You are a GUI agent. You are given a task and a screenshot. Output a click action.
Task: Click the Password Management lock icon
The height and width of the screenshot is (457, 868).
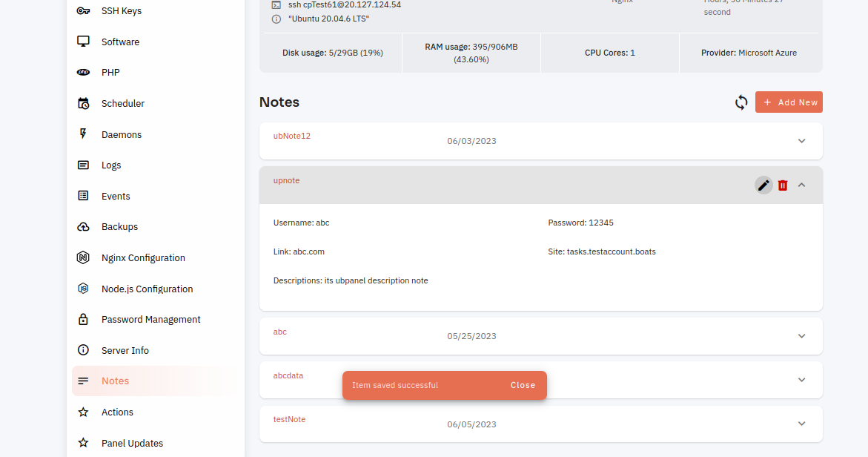[x=83, y=319]
